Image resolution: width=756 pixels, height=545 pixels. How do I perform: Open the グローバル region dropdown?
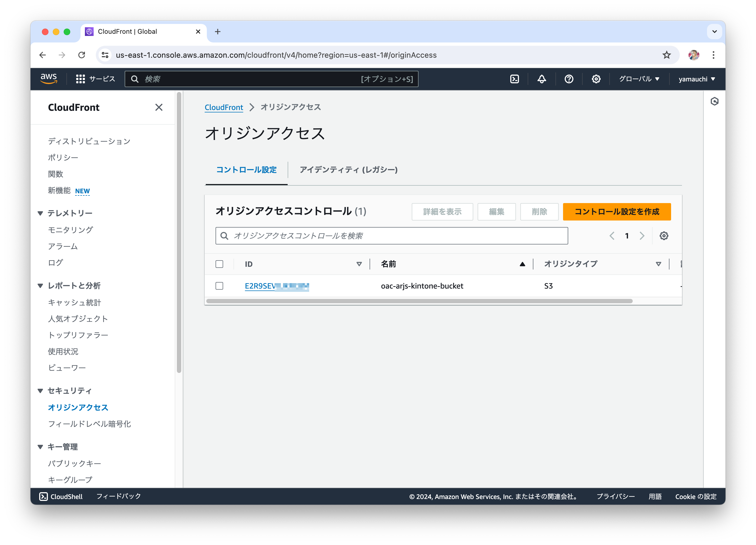[x=639, y=79]
